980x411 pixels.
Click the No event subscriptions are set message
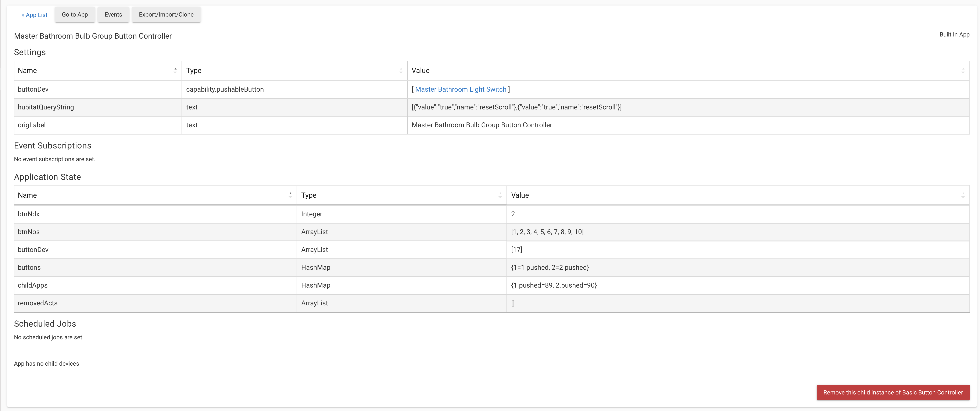coord(54,159)
